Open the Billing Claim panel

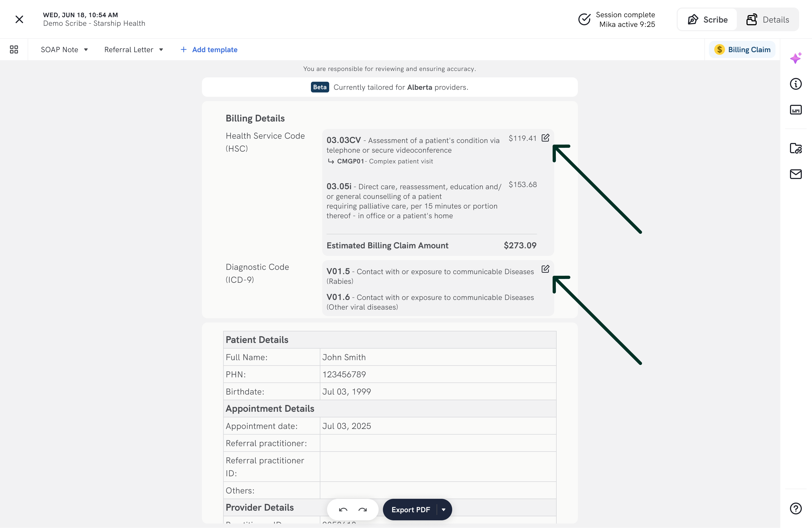(742, 50)
